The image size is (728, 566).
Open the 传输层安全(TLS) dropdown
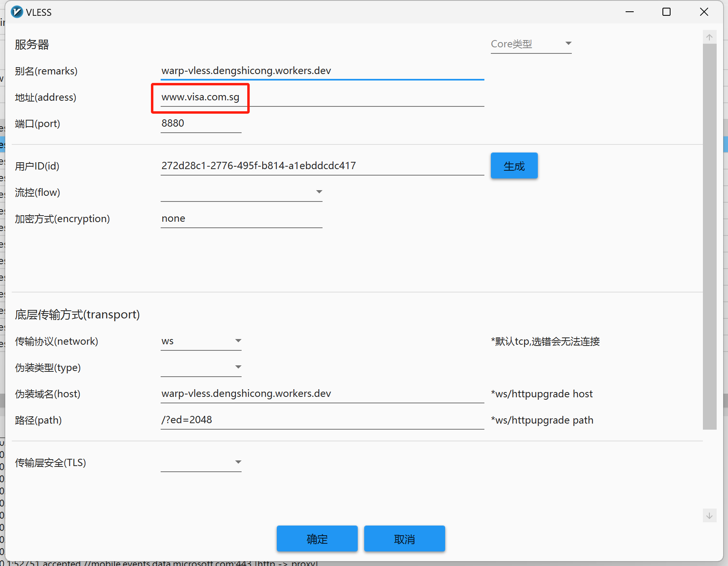point(201,462)
